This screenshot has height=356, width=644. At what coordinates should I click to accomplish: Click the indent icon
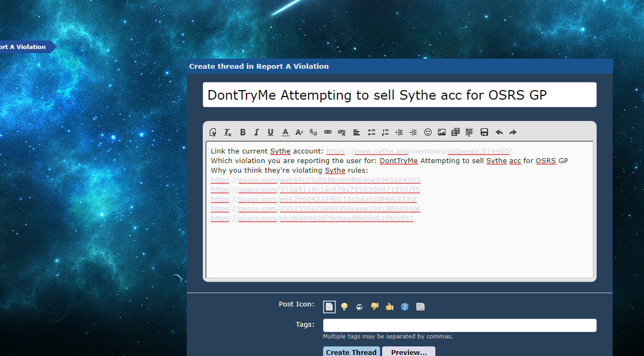pos(413,132)
